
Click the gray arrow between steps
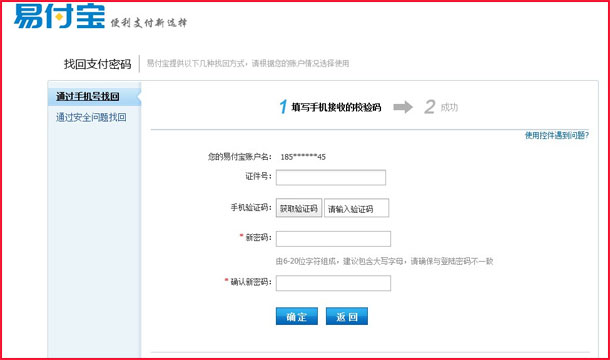pyautogui.click(x=403, y=107)
